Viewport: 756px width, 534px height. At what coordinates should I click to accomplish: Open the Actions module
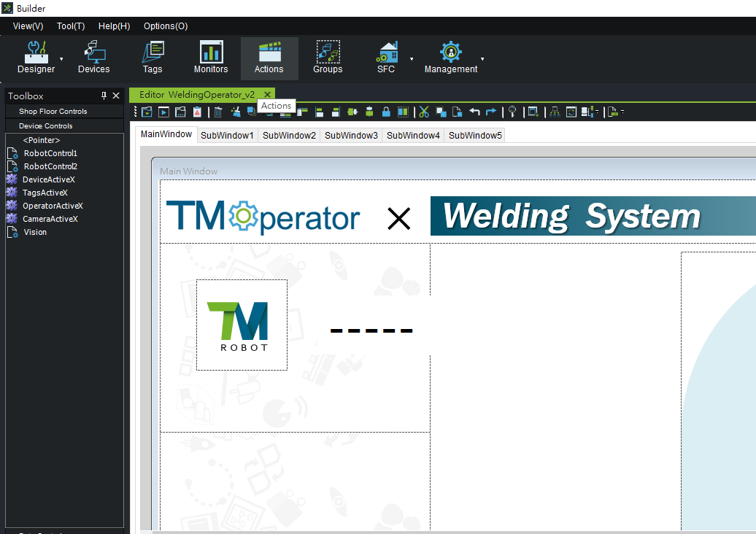[269, 58]
